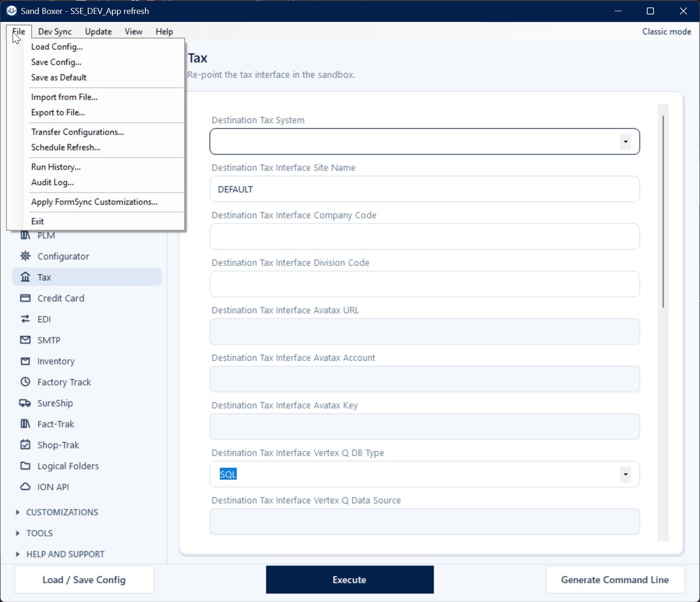This screenshot has width=700, height=602.
Task: Open the Update menu
Action: pos(98,32)
